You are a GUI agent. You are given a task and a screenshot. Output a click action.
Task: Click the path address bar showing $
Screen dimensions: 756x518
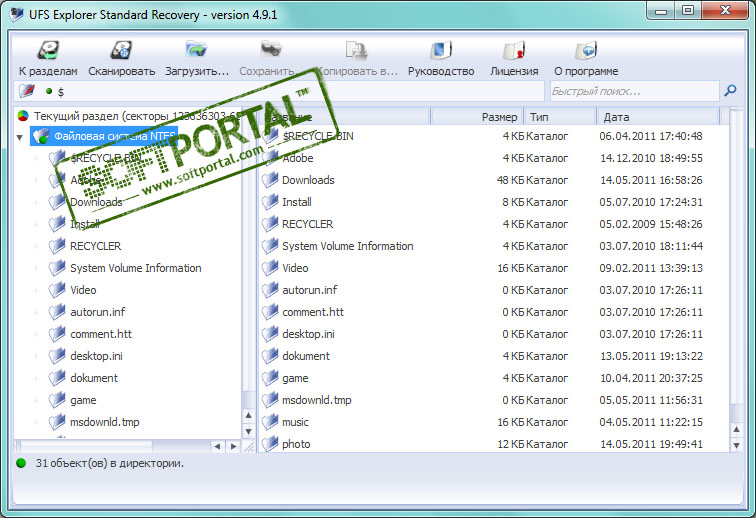coord(279,91)
